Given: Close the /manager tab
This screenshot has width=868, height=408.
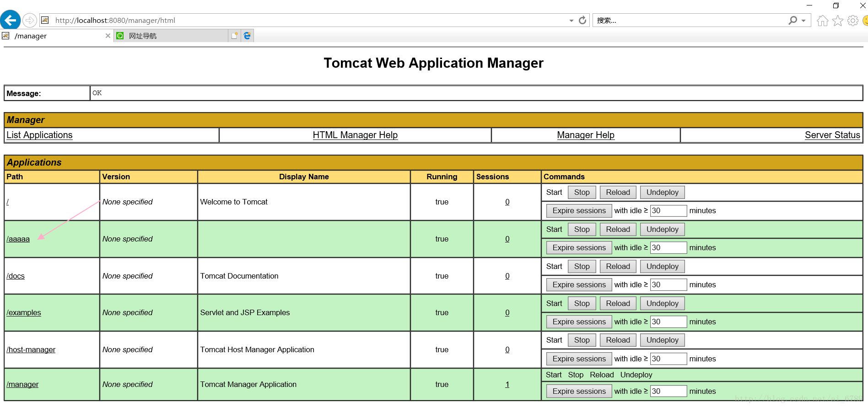Looking at the screenshot, I should [x=108, y=36].
